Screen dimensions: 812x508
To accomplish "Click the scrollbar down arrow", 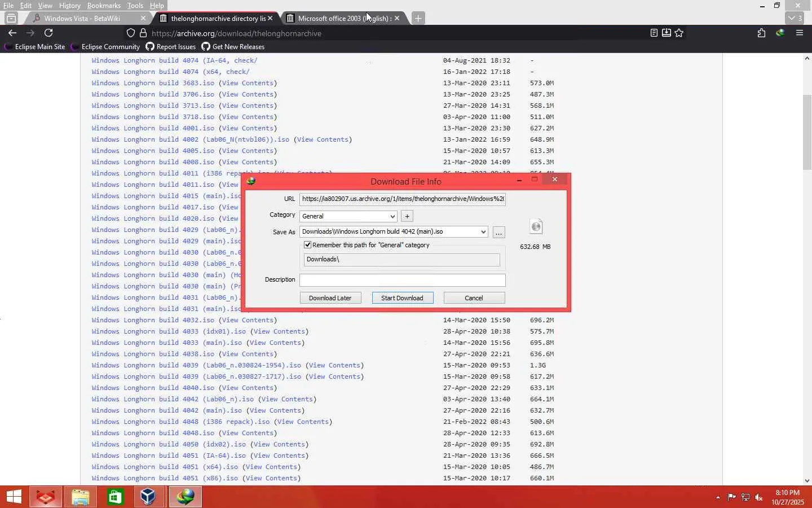I will pyautogui.click(x=807, y=480).
